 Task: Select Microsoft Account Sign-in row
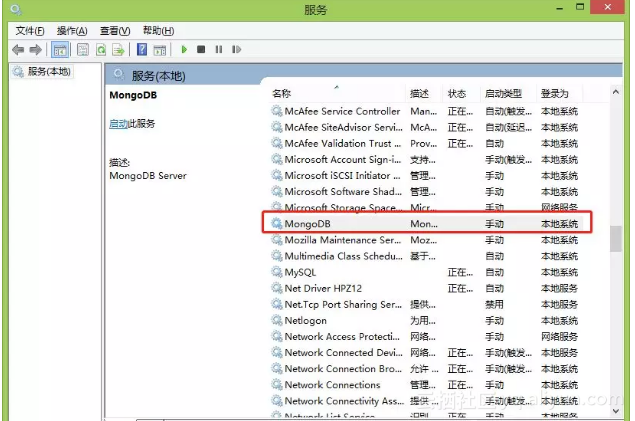click(x=427, y=159)
